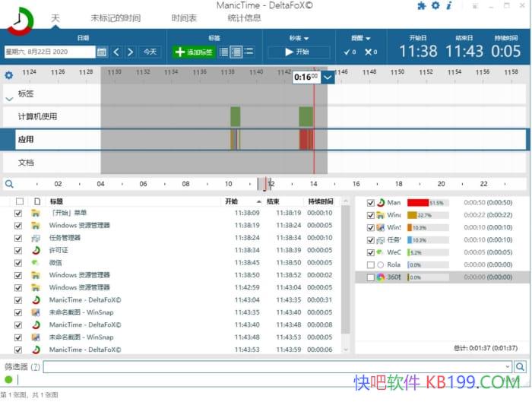Open the 统计信息 tab

[243, 17]
